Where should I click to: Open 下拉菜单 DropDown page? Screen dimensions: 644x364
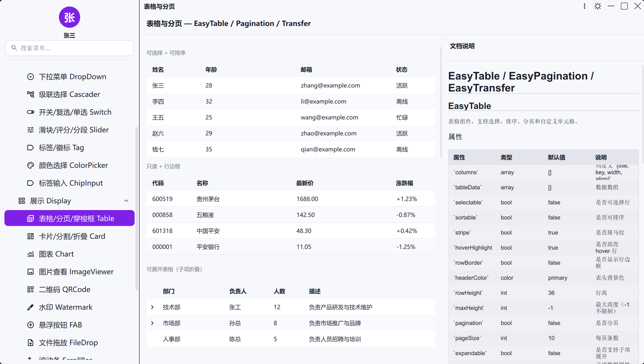[70, 77]
